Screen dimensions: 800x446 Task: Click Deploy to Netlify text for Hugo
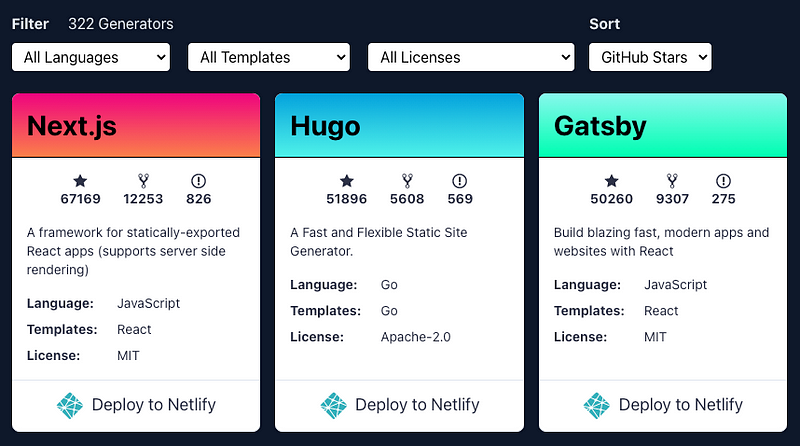(417, 405)
